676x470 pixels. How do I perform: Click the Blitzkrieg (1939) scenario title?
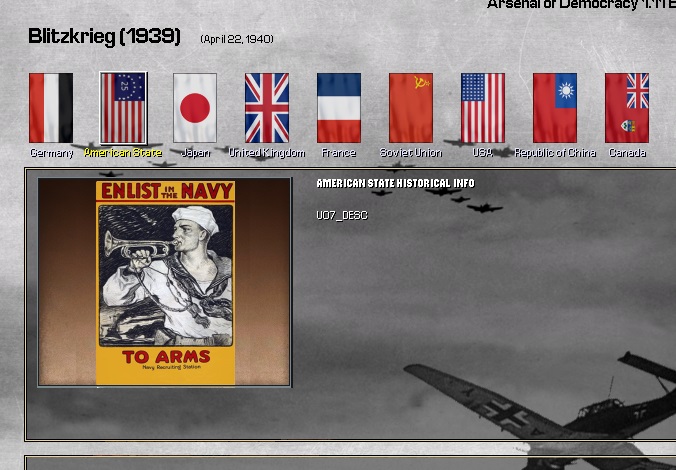coord(104,37)
